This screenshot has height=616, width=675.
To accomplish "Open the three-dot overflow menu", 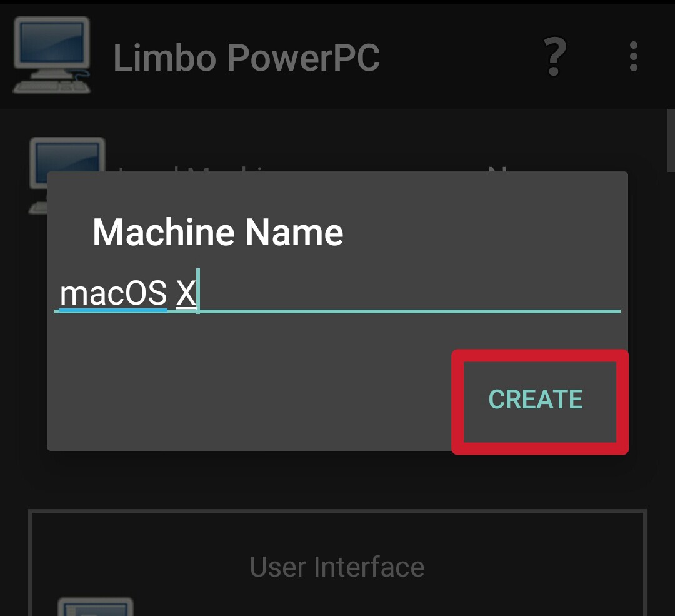I will pos(633,56).
